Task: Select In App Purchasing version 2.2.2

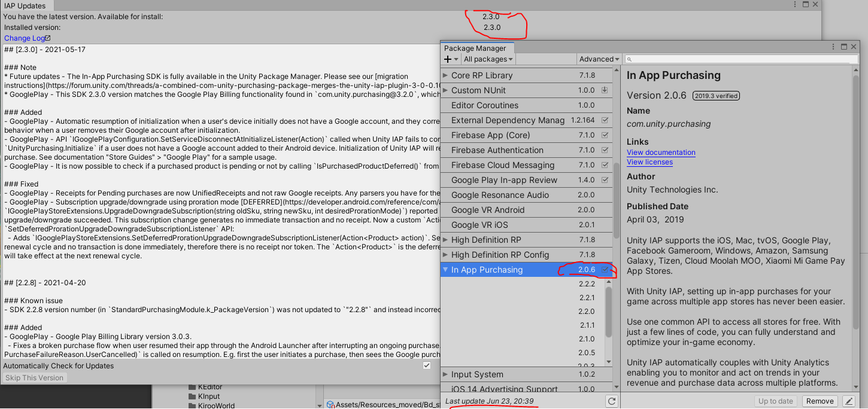Action: 587,284
